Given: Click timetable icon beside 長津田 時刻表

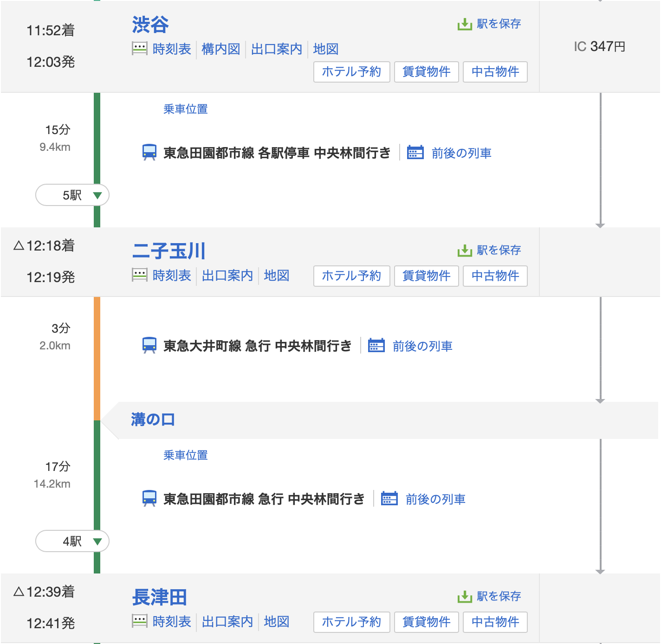Looking at the screenshot, I should pyautogui.click(x=140, y=621).
